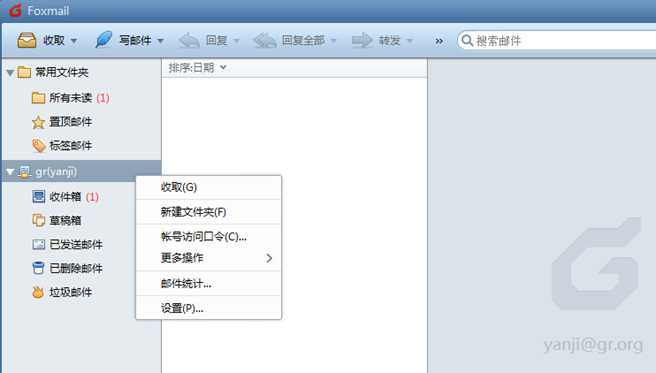Click the 草稿箱 drafts icon
This screenshot has height=373, width=656.
click(x=38, y=220)
